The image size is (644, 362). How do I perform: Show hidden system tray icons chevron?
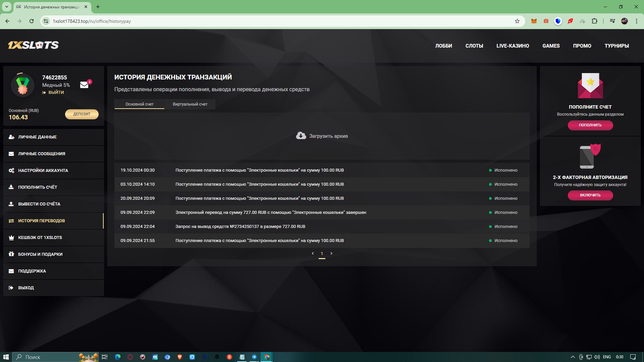coord(573,357)
